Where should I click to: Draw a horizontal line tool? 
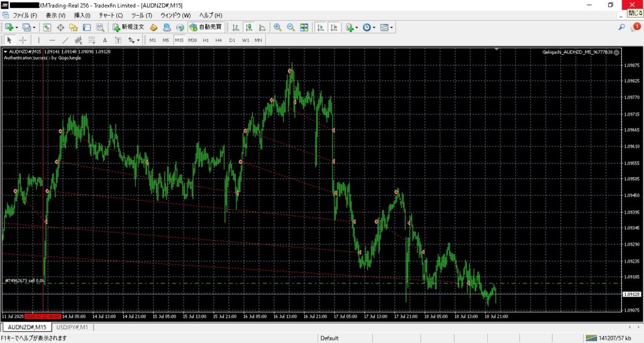point(52,40)
